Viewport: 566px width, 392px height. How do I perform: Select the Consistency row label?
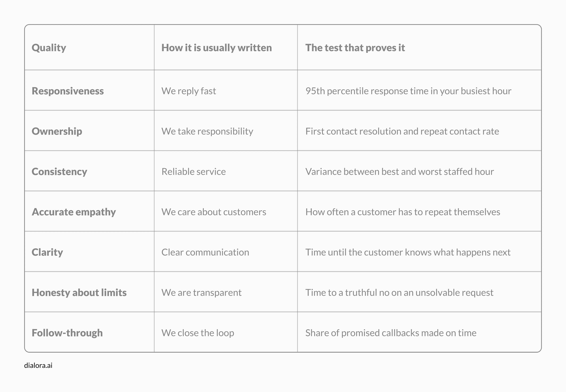coord(59,171)
